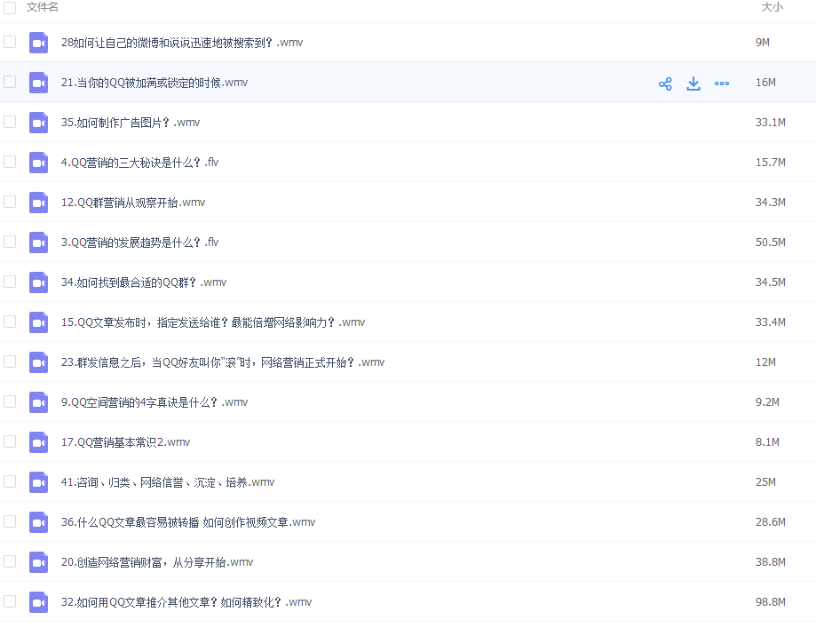
Task: Download the file 21.当你的QQ被加满或锁定的时候.wmv
Action: pyautogui.click(x=693, y=83)
